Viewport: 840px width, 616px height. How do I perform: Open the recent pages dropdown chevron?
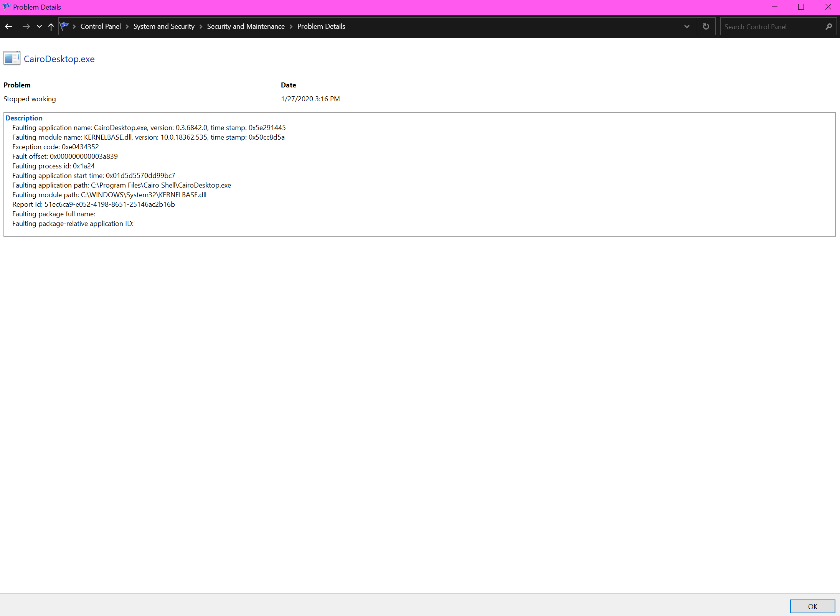click(39, 26)
